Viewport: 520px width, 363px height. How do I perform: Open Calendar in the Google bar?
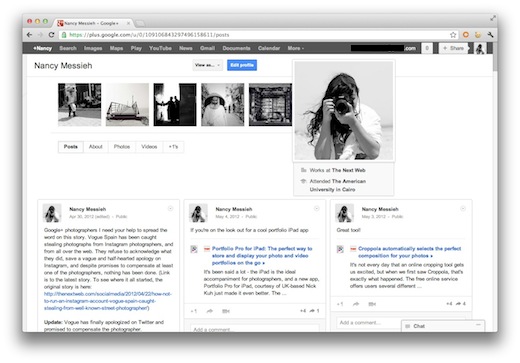(x=269, y=48)
